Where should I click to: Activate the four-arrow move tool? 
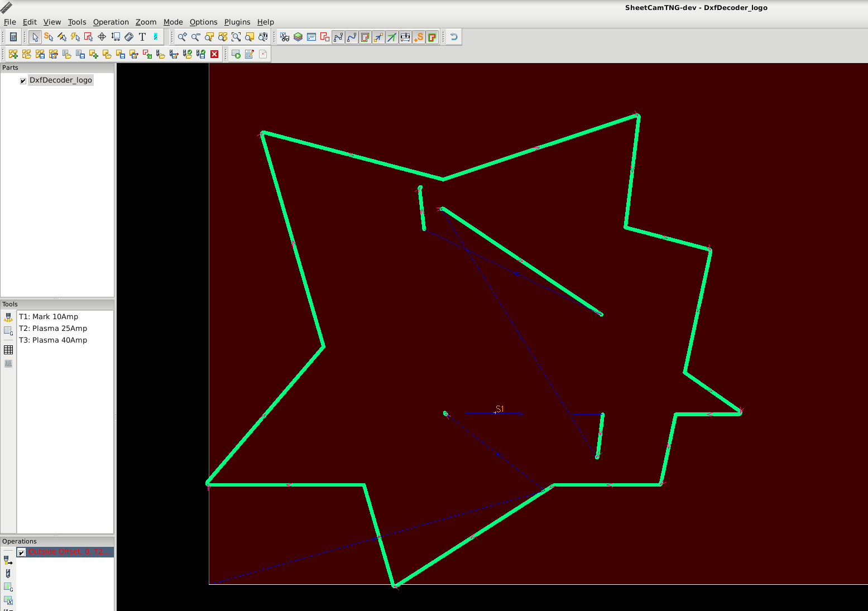[102, 37]
